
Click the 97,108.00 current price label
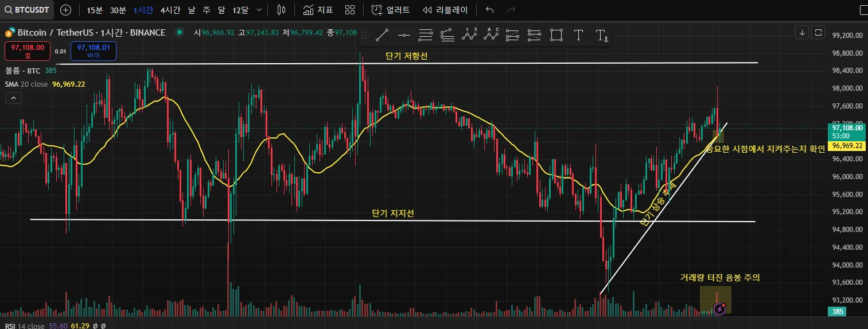(x=846, y=128)
